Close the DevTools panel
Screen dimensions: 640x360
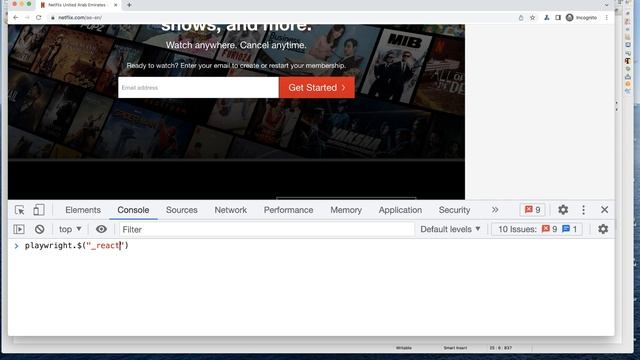tap(604, 210)
